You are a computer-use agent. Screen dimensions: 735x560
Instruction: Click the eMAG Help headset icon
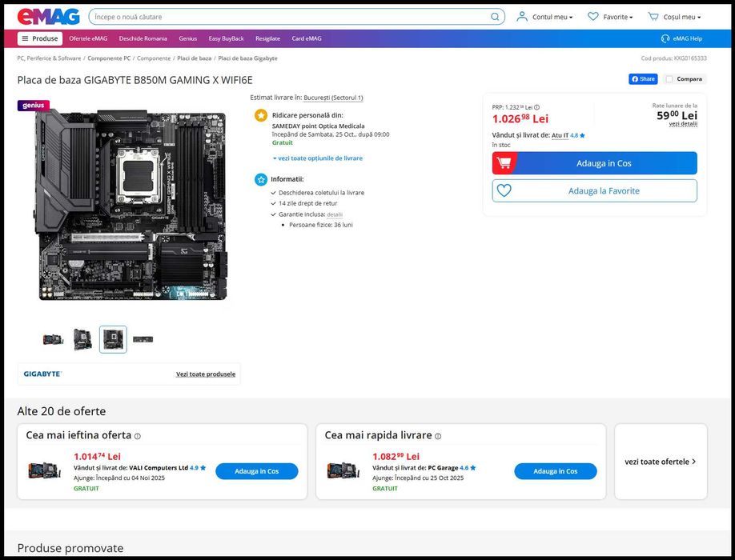(x=665, y=38)
